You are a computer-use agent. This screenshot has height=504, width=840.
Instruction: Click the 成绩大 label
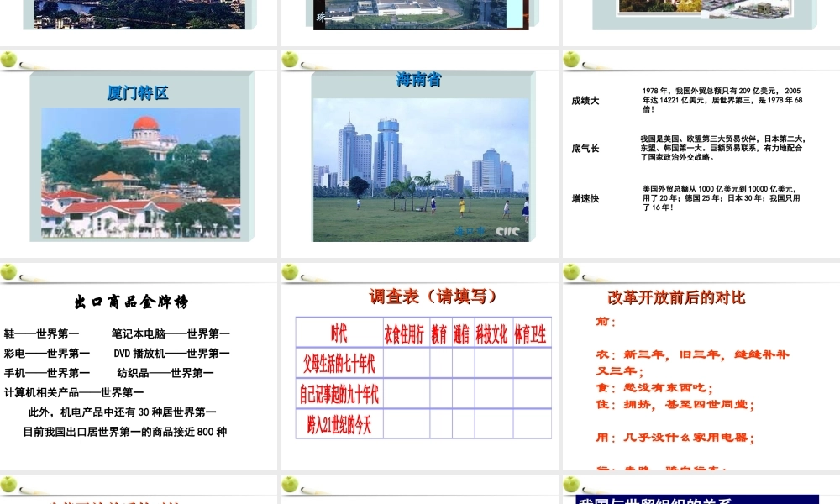coord(585,101)
